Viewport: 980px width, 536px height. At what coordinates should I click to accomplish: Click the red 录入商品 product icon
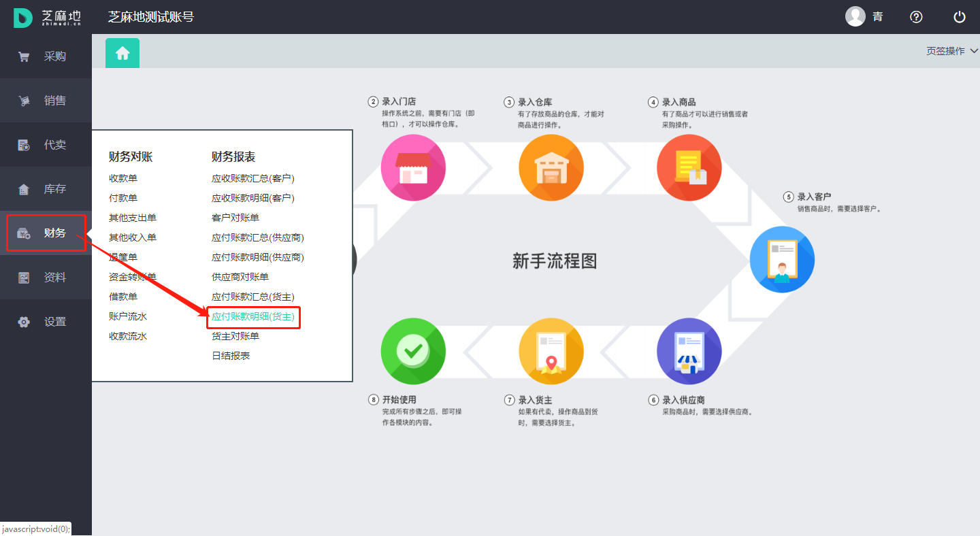click(x=689, y=167)
